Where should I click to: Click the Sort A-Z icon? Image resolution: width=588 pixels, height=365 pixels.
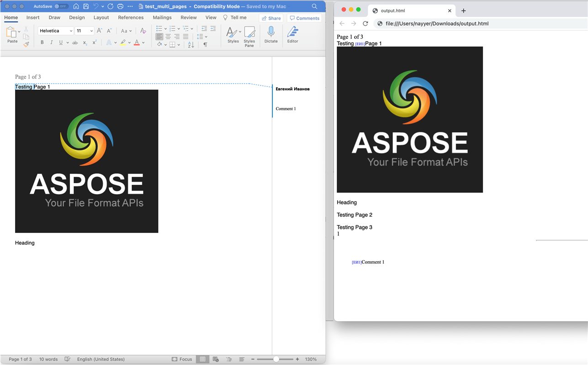191,44
